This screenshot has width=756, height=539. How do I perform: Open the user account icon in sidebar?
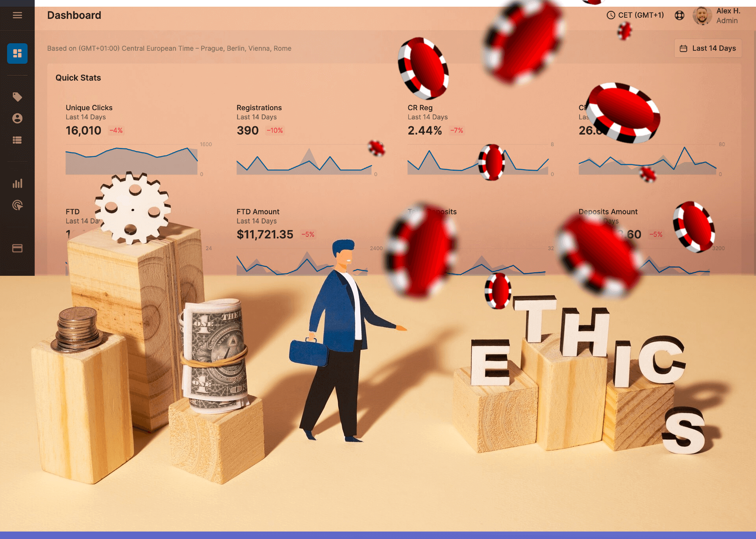[17, 118]
